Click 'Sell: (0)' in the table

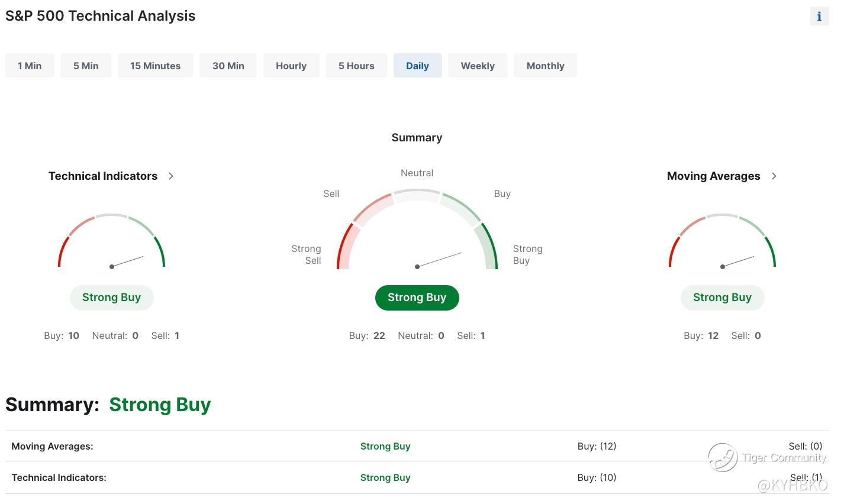click(x=806, y=447)
